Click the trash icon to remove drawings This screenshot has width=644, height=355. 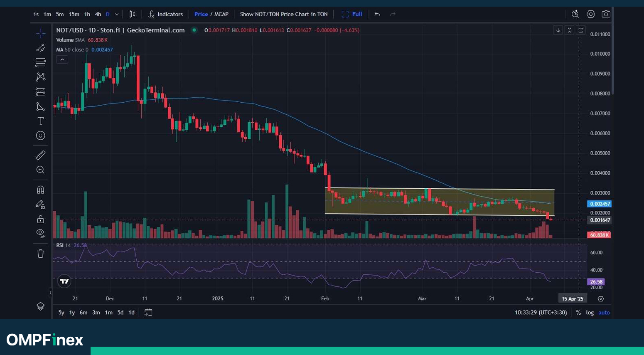point(40,254)
